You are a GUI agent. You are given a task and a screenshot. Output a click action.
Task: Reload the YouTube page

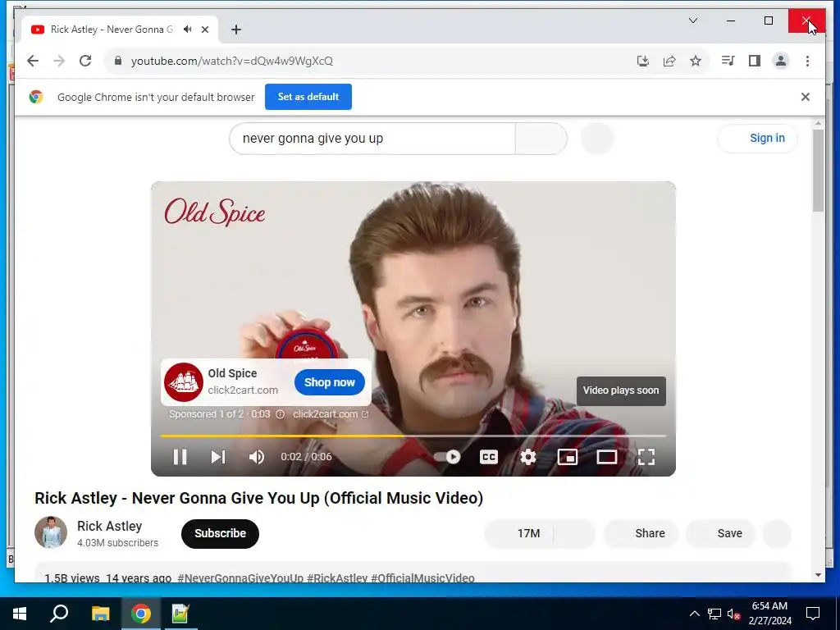click(x=85, y=61)
